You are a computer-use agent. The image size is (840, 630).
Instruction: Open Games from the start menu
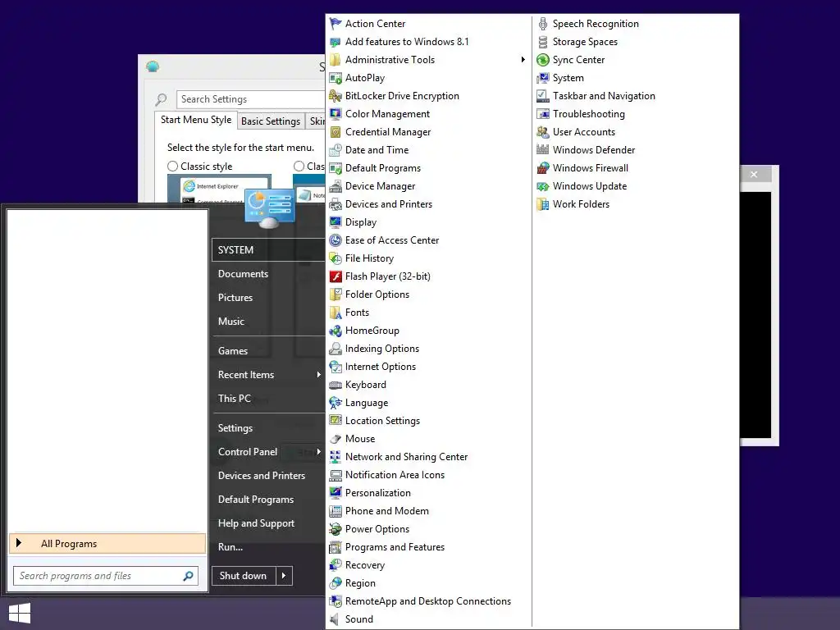click(x=232, y=351)
